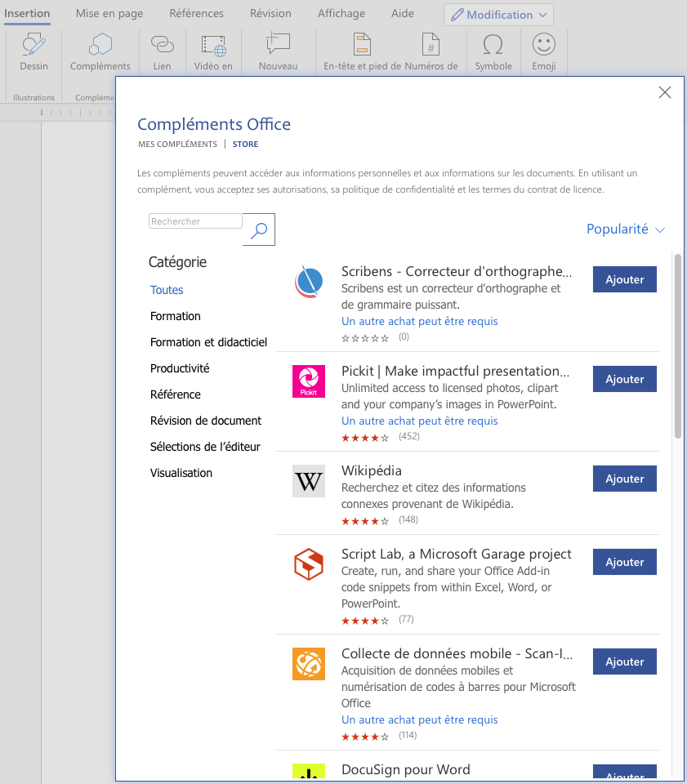Open the Dessin drawing tool
The width and height of the screenshot is (687, 784).
34,51
